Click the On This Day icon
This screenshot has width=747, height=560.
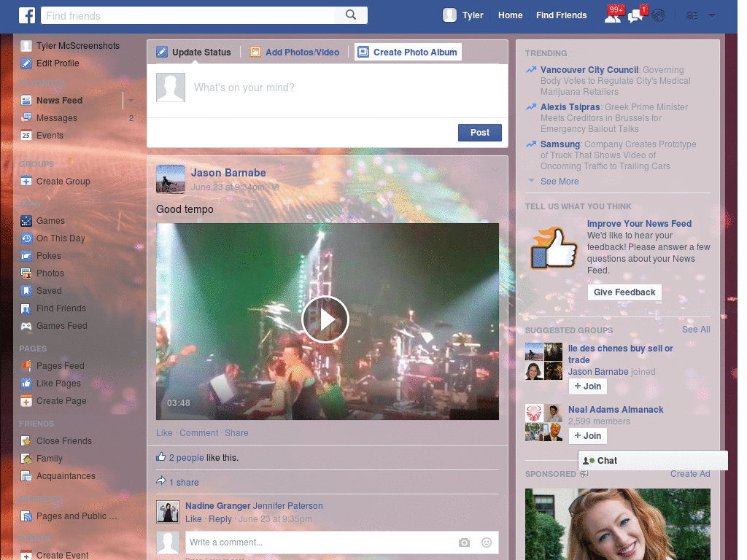[x=26, y=238]
